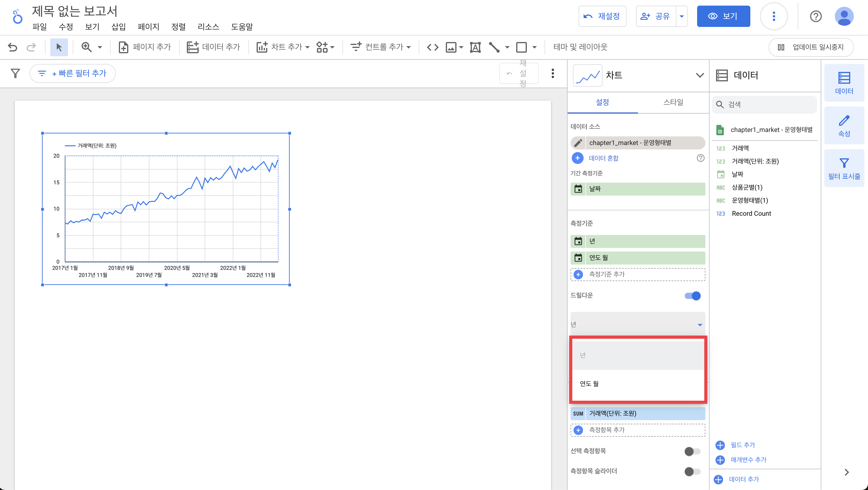Screen dimensions: 868x490
Task: Open the 리소스 menu
Action: (208, 27)
